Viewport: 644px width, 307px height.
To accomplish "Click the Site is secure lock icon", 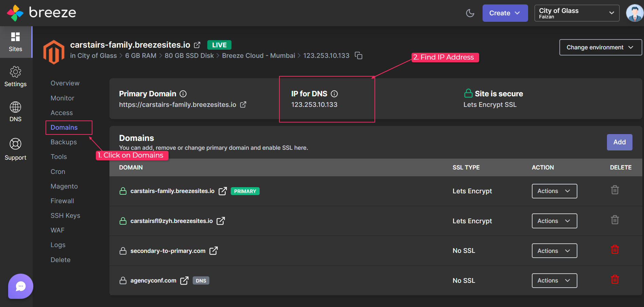I will [x=468, y=93].
